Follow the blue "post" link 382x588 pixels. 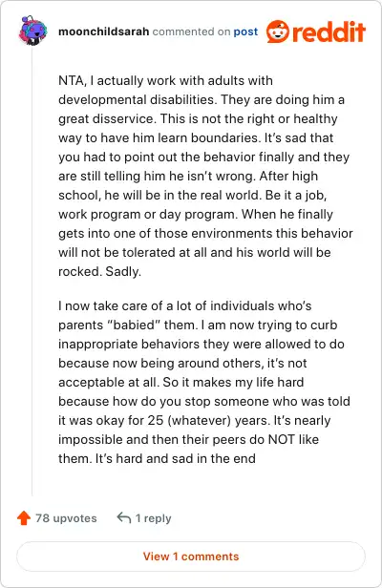click(245, 31)
